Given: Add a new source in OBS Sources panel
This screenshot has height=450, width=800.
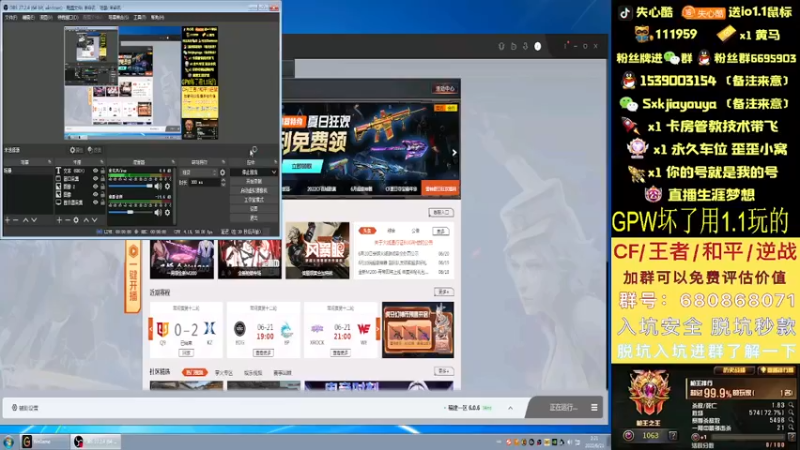Looking at the screenshot, I should pyautogui.click(x=59, y=220).
